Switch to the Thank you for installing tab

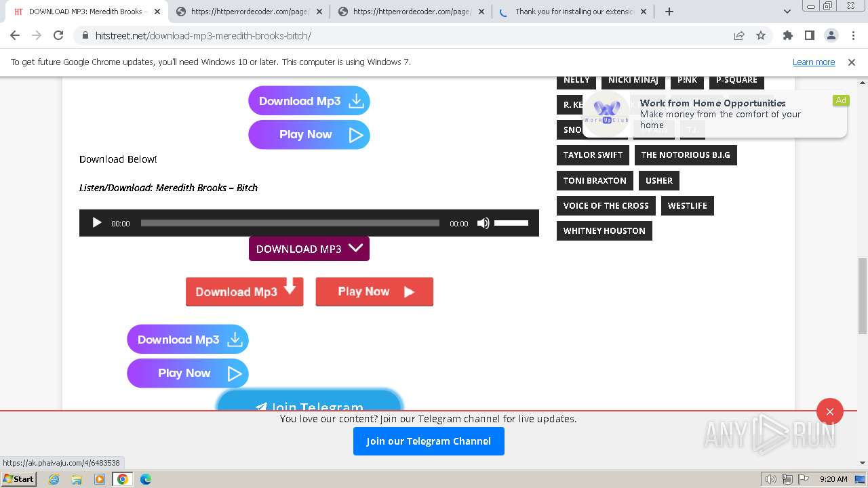pyautogui.click(x=573, y=12)
